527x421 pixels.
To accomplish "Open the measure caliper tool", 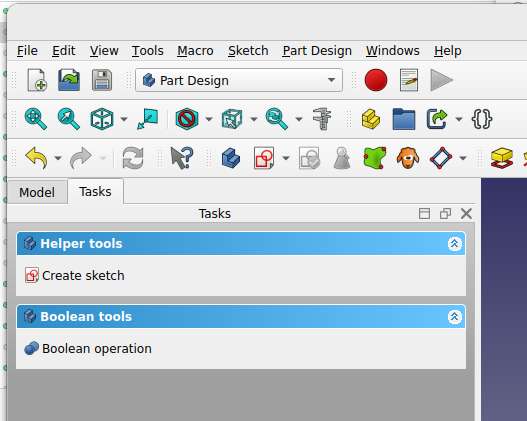I will (322, 119).
